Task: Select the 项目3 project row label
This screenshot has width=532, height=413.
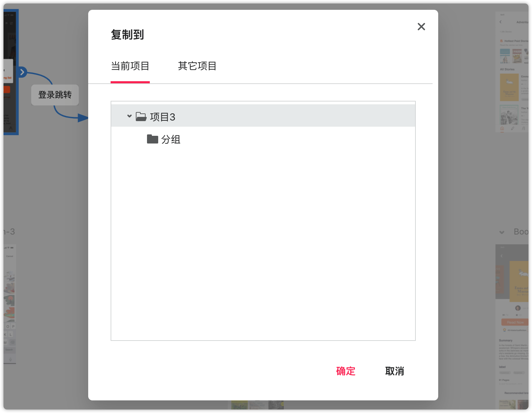Action: pyautogui.click(x=162, y=117)
